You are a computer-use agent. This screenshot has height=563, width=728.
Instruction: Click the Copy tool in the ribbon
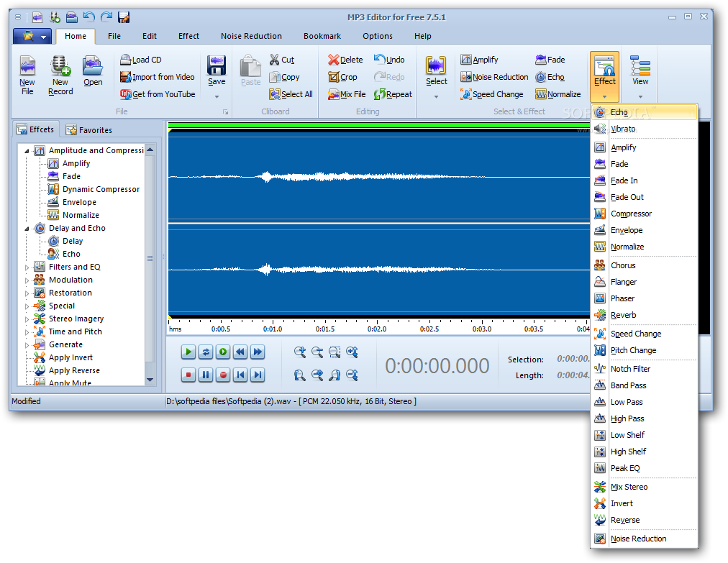(284, 77)
